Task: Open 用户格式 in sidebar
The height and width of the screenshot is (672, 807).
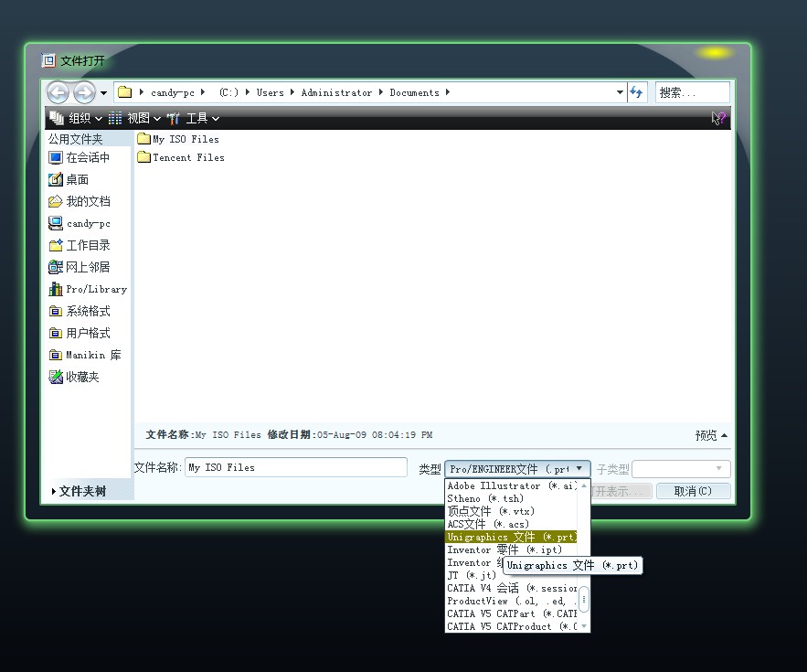Action: click(80, 333)
